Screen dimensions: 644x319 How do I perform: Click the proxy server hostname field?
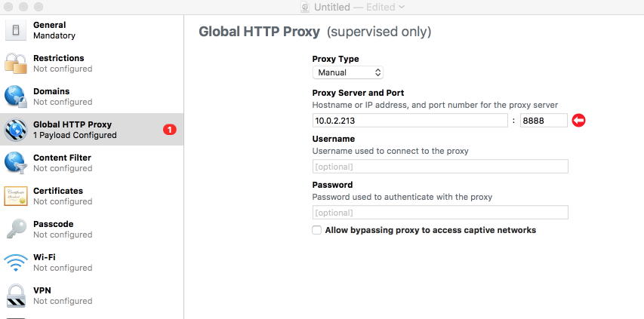pyautogui.click(x=409, y=121)
